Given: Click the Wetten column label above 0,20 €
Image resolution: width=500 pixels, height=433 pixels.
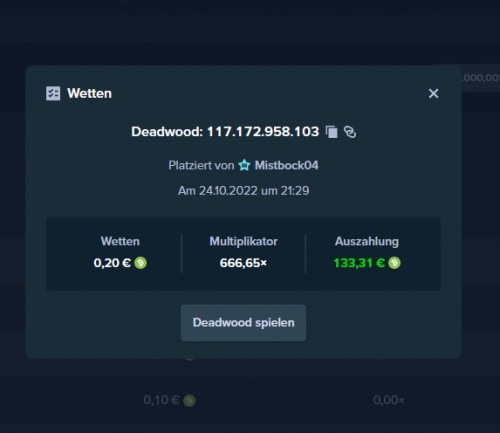Looking at the screenshot, I should [120, 241].
